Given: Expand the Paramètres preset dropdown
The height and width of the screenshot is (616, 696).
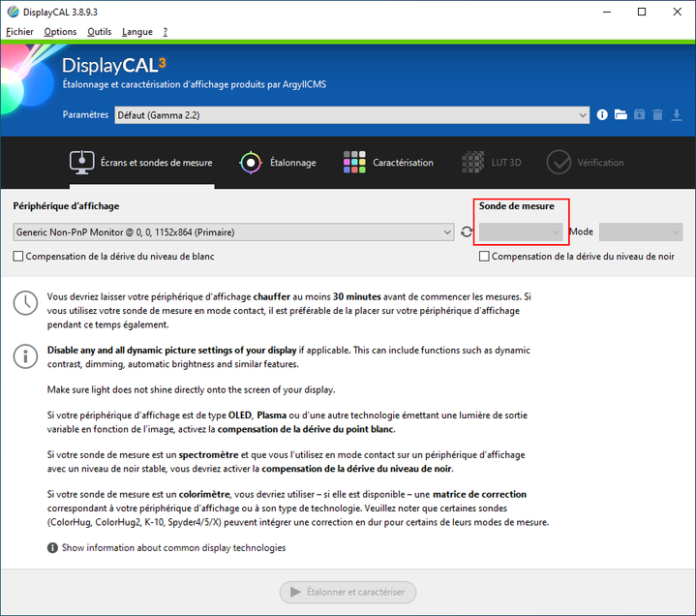Looking at the screenshot, I should pos(350,114).
